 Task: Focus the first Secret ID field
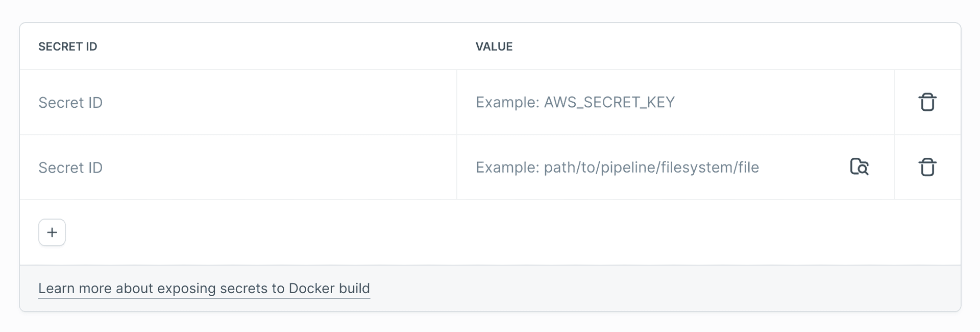238,102
